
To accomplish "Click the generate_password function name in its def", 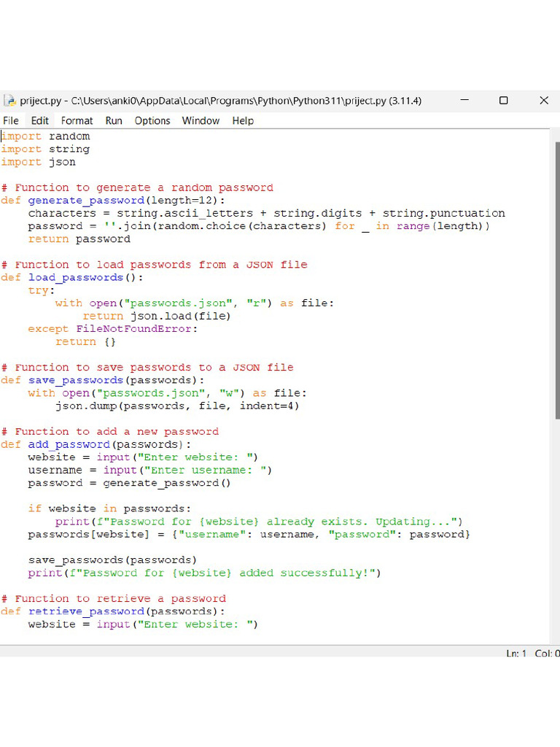I will [86, 201].
